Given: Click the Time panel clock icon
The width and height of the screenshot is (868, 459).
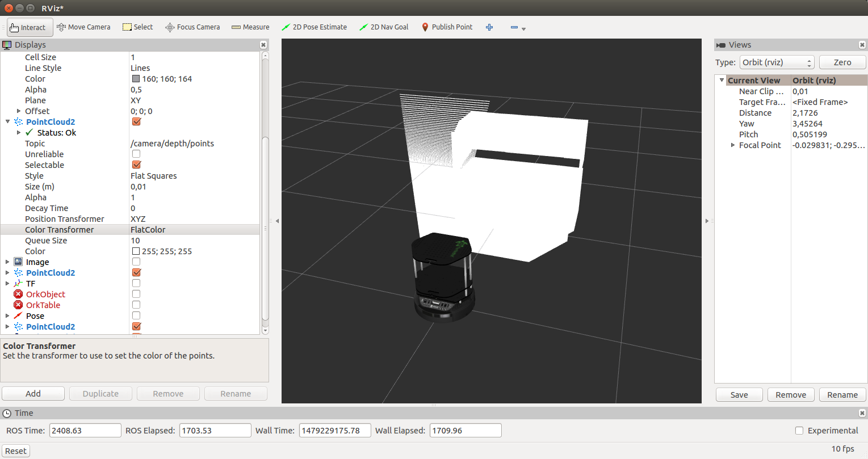Looking at the screenshot, I should point(7,413).
